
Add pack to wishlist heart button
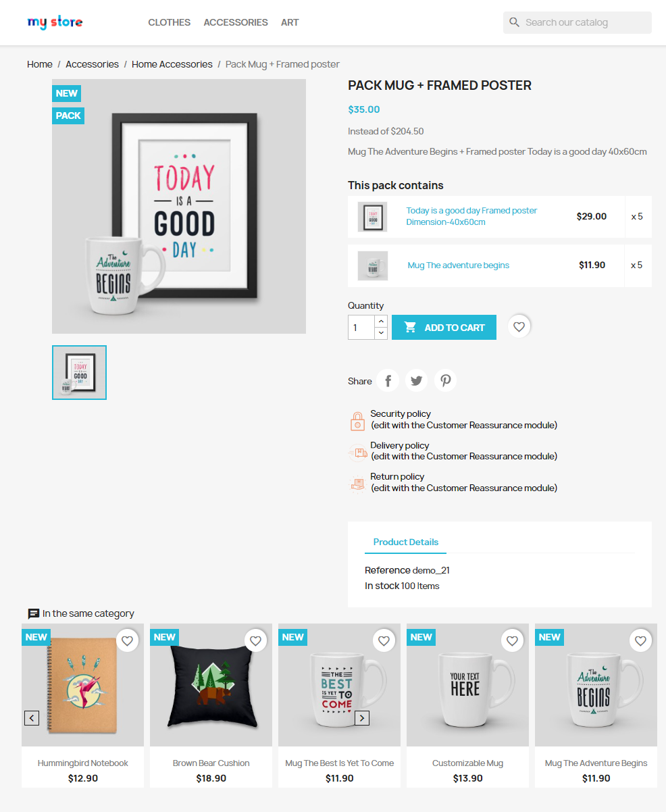519,327
